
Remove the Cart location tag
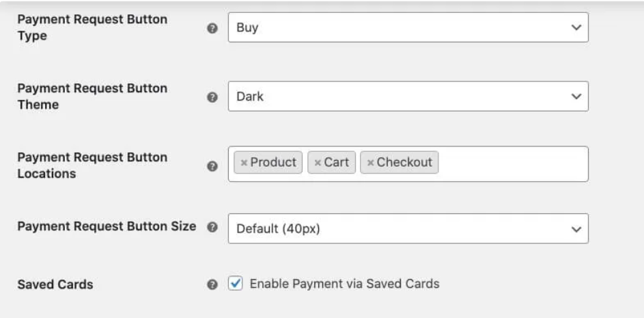318,163
